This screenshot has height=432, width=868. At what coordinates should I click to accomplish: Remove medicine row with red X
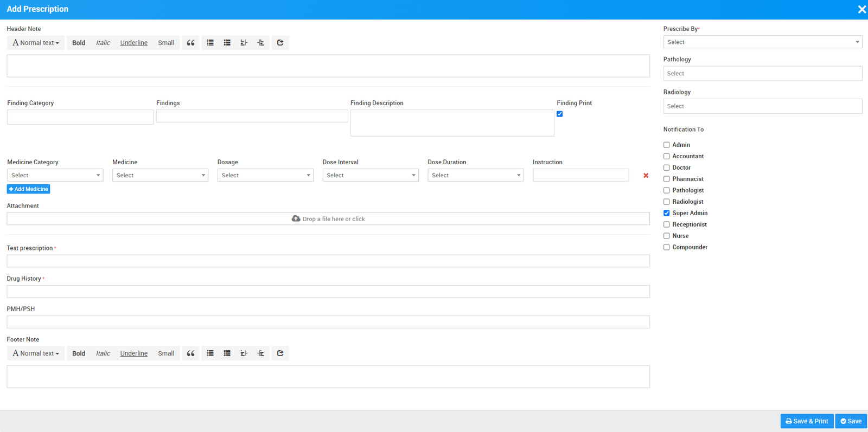[646, 176]
